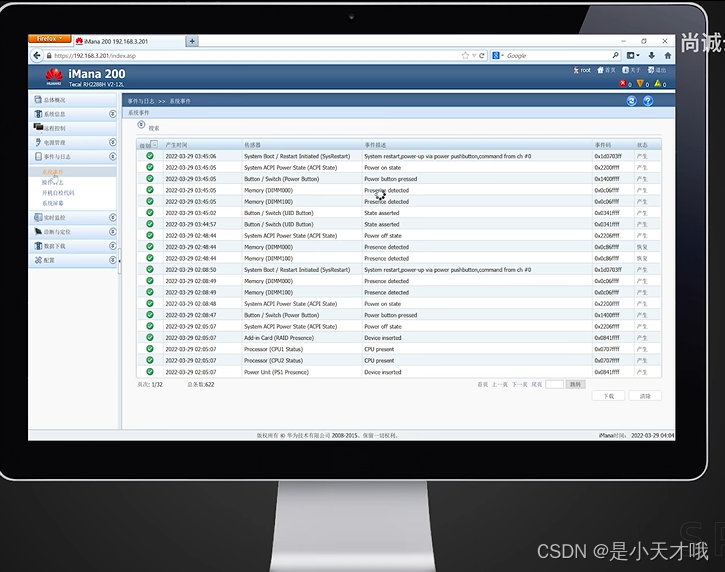
Task: Click the yellow minor alarm counter icon
Action: click(x=657, y=83)
